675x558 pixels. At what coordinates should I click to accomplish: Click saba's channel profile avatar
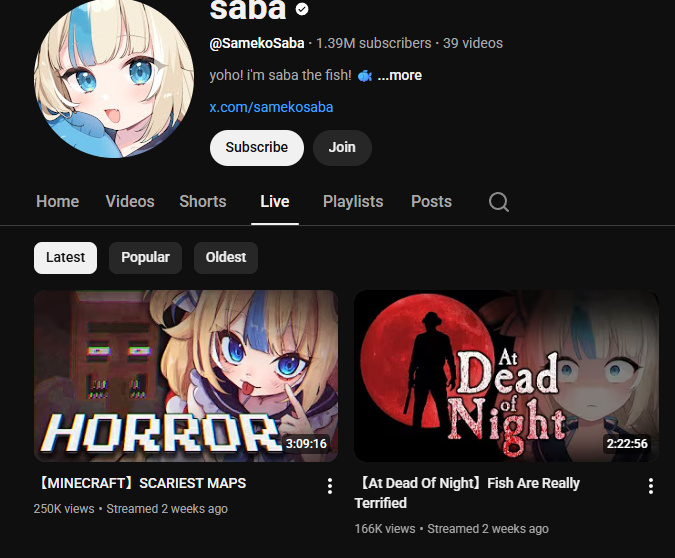[x=114, y=78]
